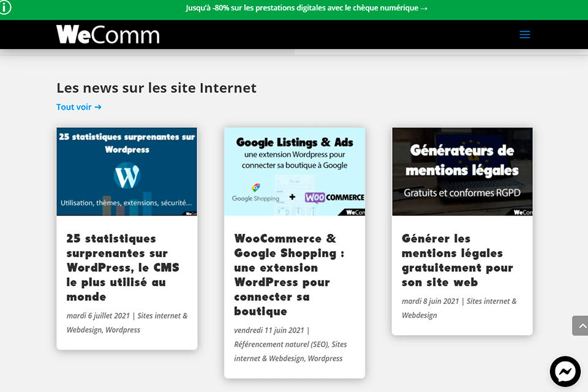
Task: Open Sites internet & Webdesign category of 6 juillet post
Action: pyautogui.click(x=127, y=323)
